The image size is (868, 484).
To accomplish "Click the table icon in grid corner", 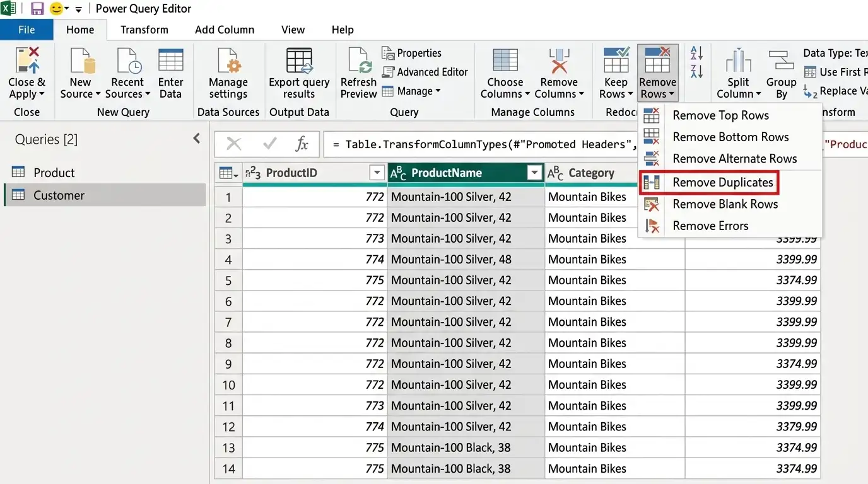I will click(x=225, y=173).
